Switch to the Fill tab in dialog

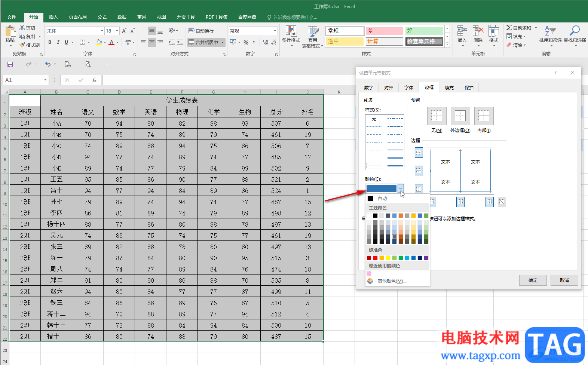point(449,88)
